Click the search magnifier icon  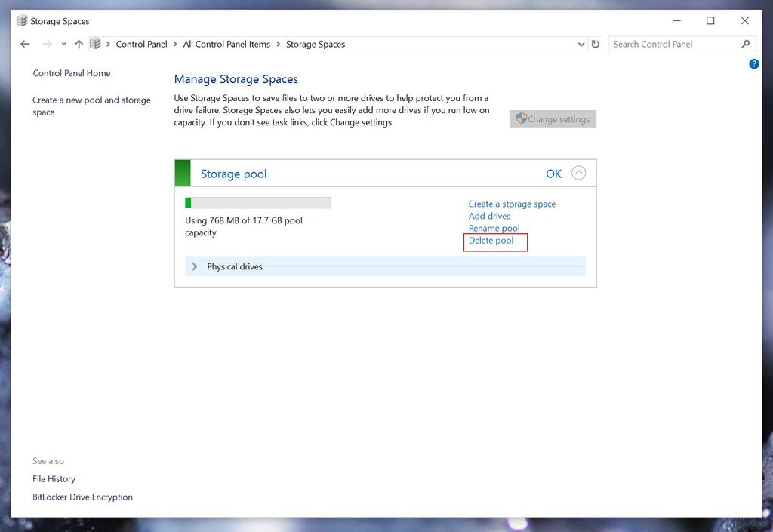point(746,44)
